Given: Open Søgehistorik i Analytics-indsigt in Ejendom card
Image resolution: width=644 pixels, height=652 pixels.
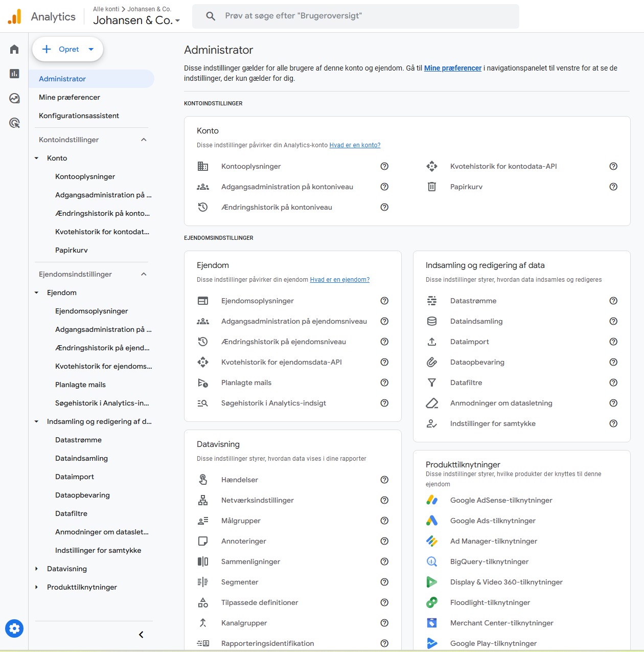Looking at the screenshot, I should coord(273,403).
